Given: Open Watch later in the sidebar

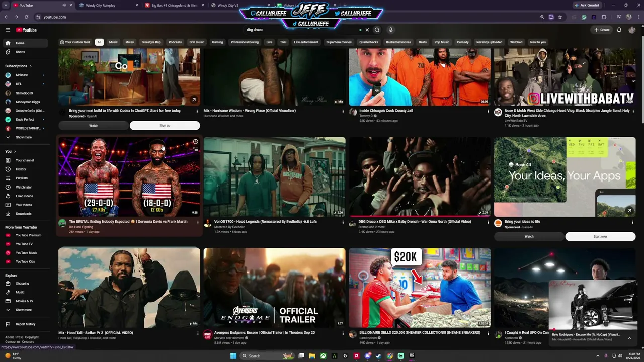Looking at the screenshot, I should [26, 187].
